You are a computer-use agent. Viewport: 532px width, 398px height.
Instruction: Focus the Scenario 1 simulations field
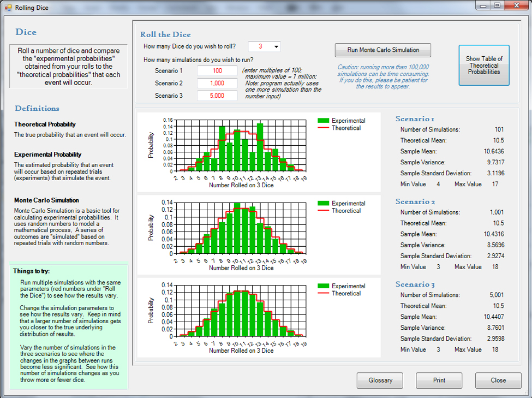point(217,71)
